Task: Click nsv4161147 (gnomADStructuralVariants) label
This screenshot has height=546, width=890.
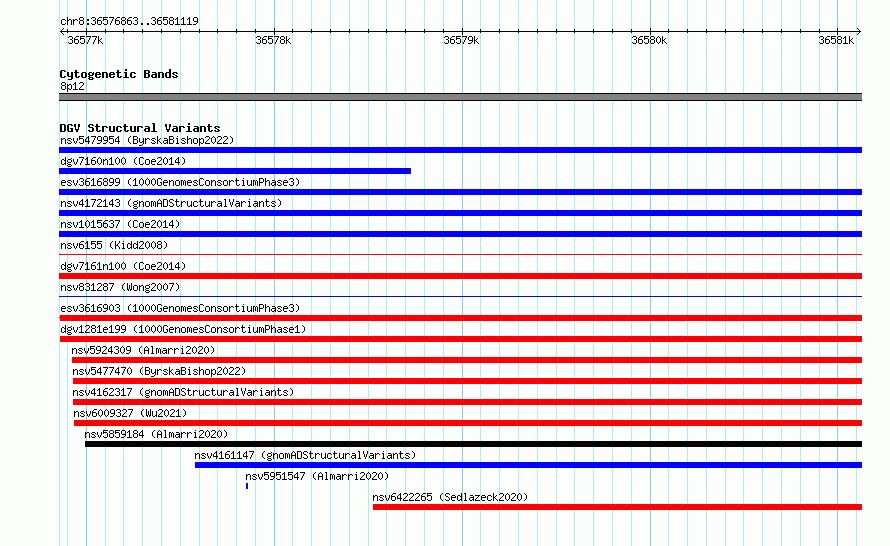Action: pos(305,455)
